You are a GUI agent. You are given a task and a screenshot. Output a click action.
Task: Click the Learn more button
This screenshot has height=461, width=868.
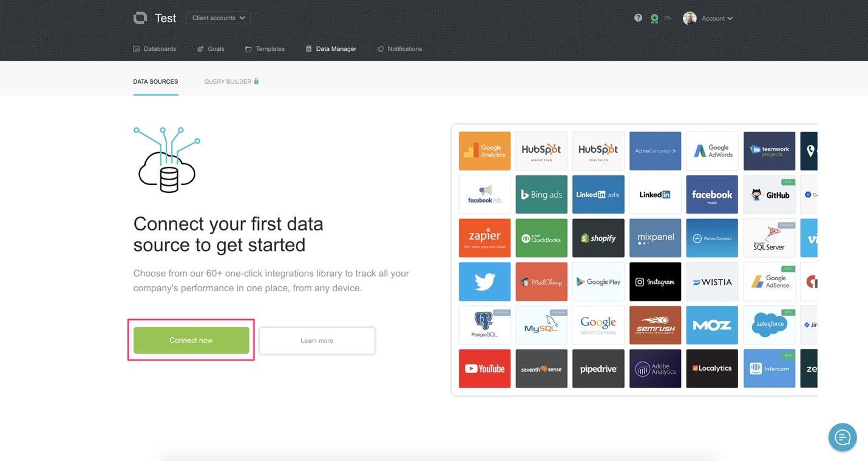click(x=317, y=341)
